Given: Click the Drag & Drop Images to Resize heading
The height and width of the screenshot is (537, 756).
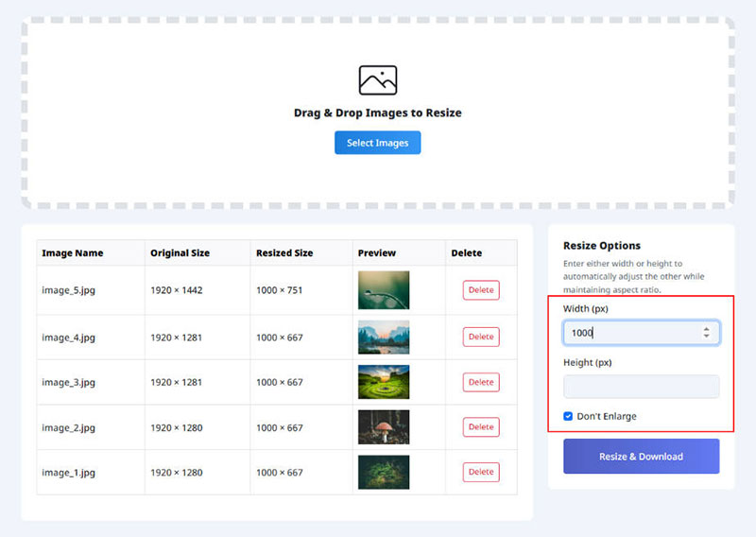Looking at the screenshot, I should tap(377, 113).
